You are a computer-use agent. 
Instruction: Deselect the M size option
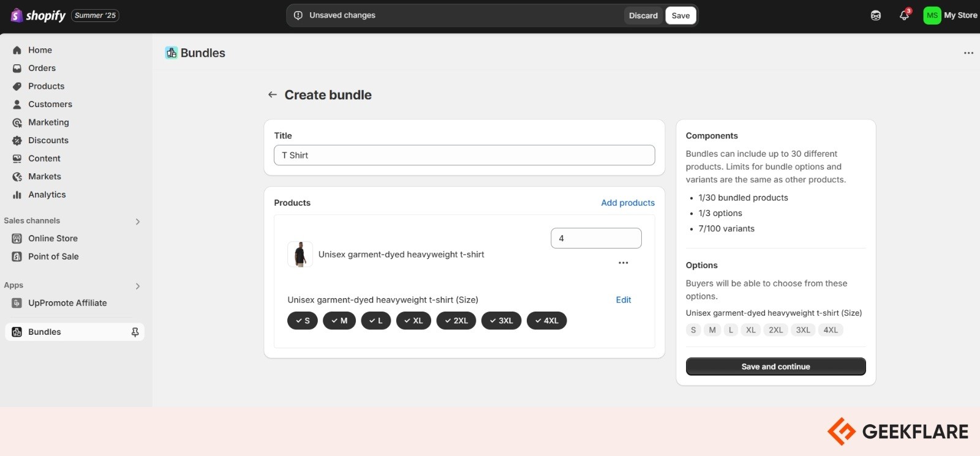(339, 321)
